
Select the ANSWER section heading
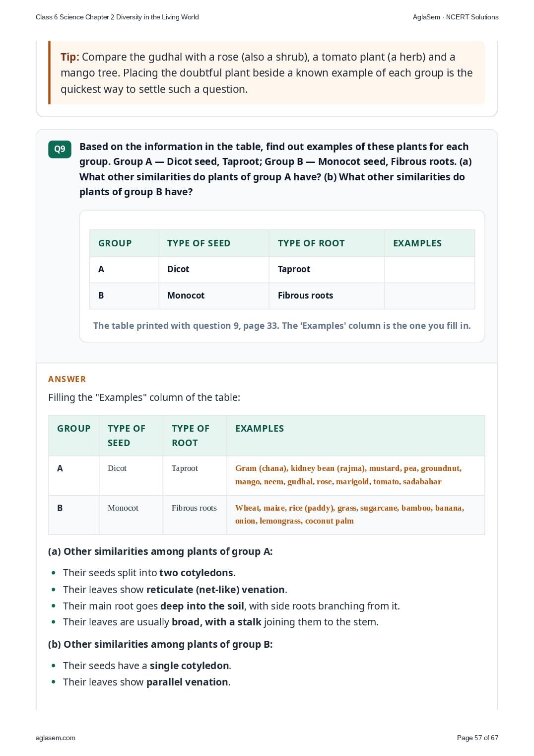click(67, 379)
